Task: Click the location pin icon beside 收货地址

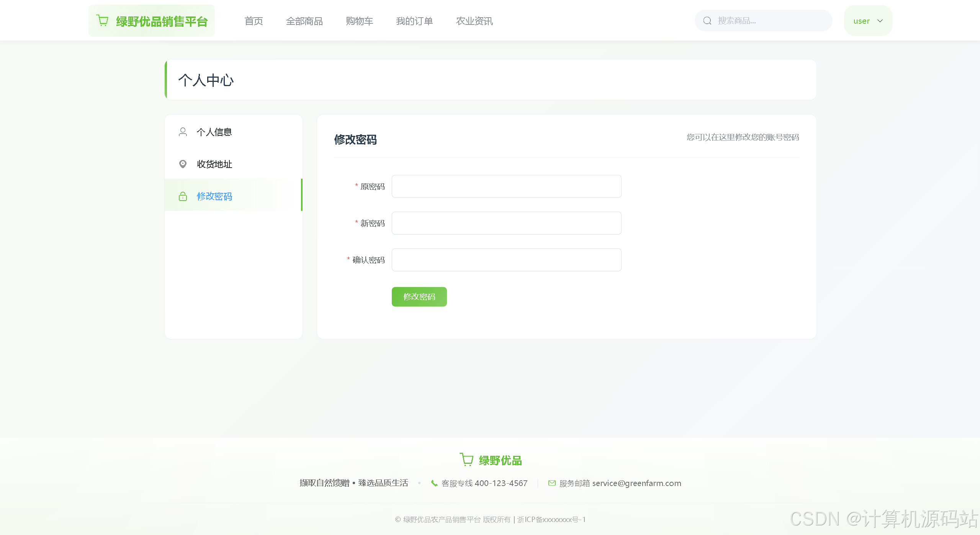Action: click(183, 164)
